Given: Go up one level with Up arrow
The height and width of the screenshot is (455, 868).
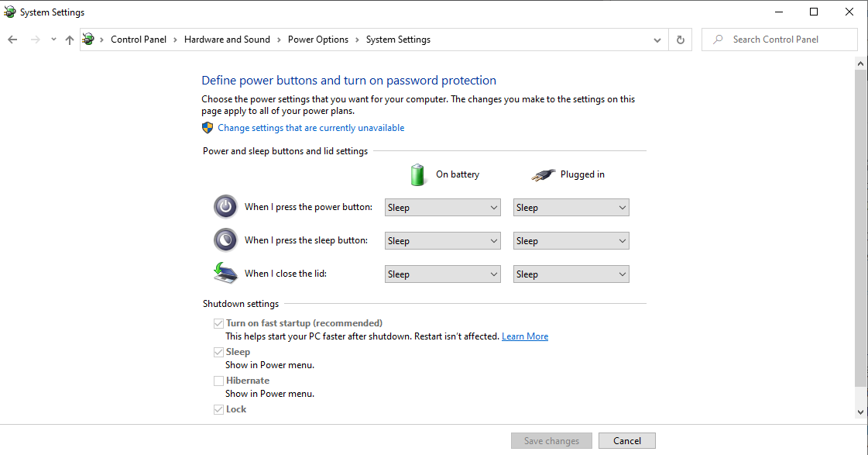Looking at the screenshot, I should (69, 40).
